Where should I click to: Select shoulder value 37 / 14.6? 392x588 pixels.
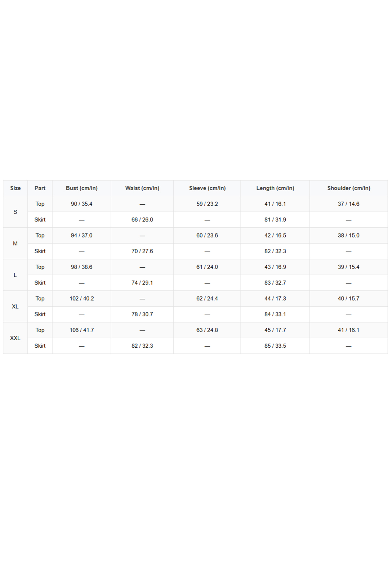coord(349,204)
